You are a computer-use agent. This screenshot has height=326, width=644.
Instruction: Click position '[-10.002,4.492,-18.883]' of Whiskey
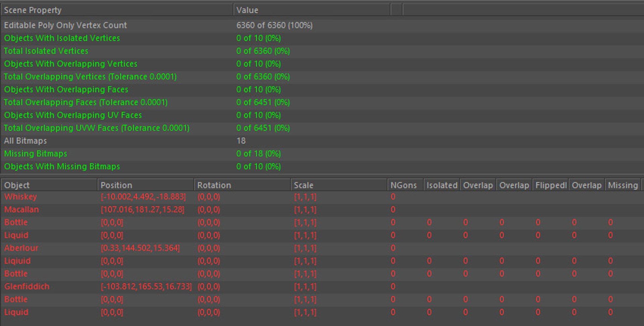[143, 197]
